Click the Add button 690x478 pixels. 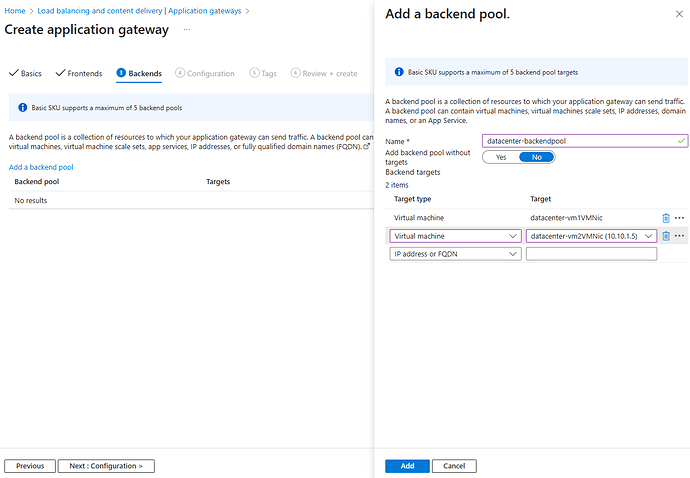pos(407,466)
